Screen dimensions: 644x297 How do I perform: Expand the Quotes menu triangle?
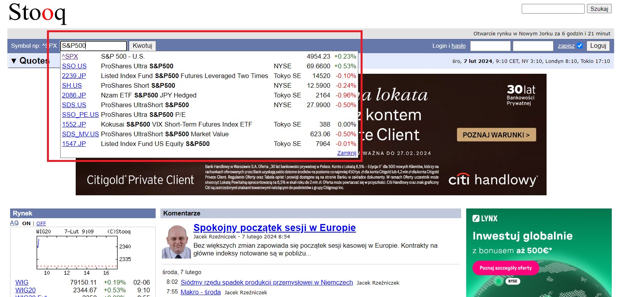14,61
